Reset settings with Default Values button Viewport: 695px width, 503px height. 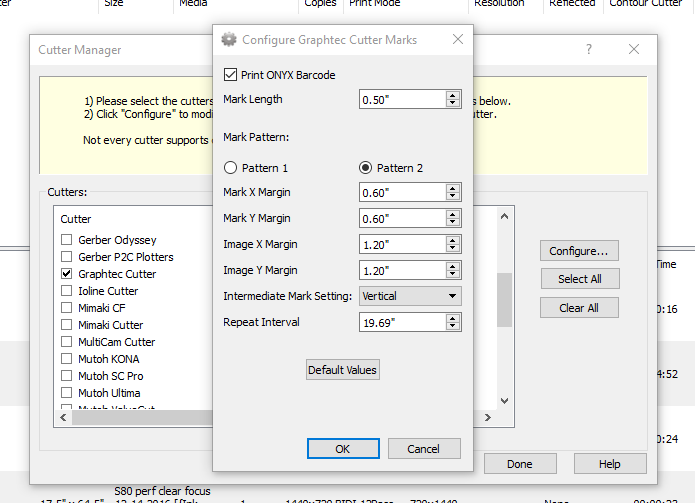[x=343, y=370]
